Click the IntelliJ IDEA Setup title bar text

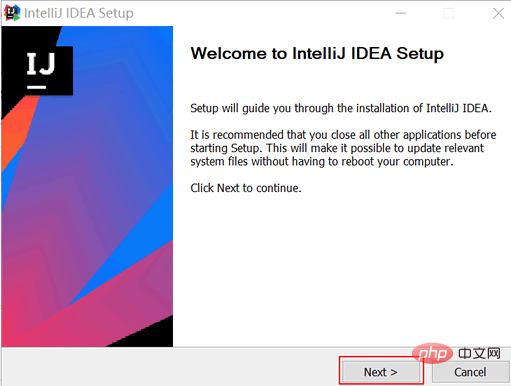pyautogui.click(x=79, y=13)
